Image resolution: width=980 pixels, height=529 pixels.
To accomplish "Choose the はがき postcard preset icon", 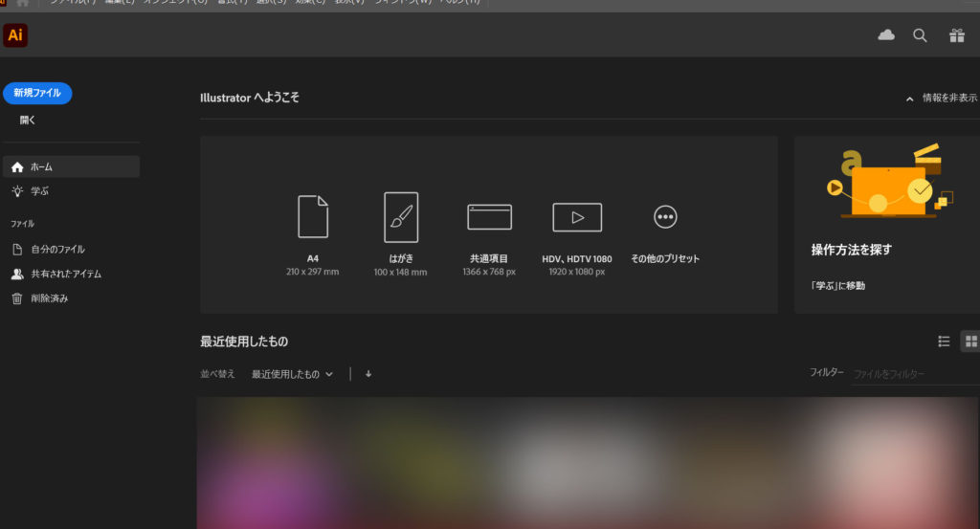I will tap(400, 217).
